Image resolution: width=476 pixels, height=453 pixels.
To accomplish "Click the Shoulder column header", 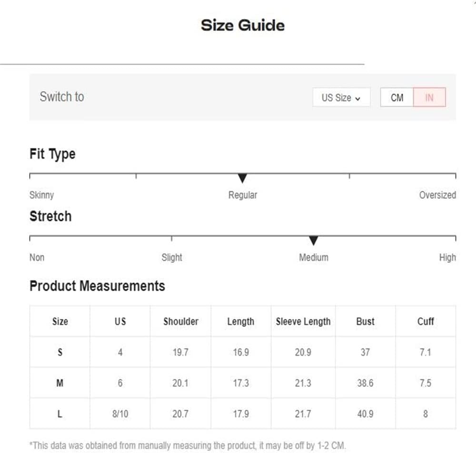I will click(180, 321).
